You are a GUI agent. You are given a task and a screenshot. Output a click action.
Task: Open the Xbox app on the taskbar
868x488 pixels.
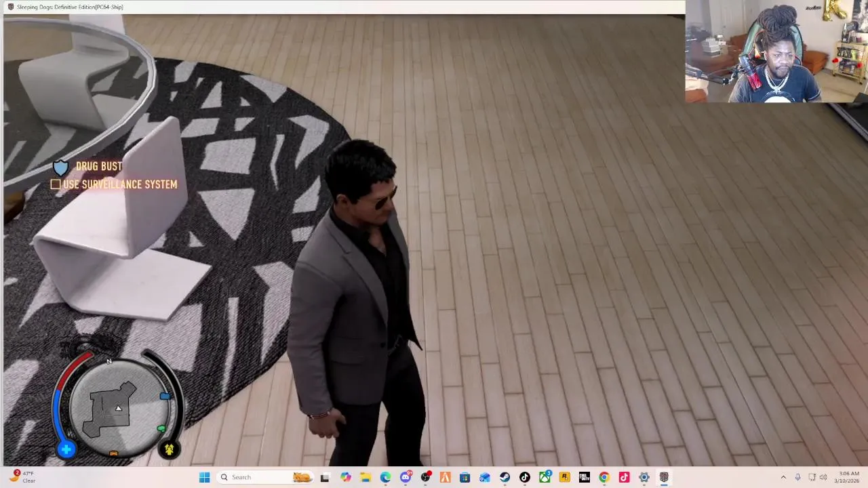click(x=545, y=477)
